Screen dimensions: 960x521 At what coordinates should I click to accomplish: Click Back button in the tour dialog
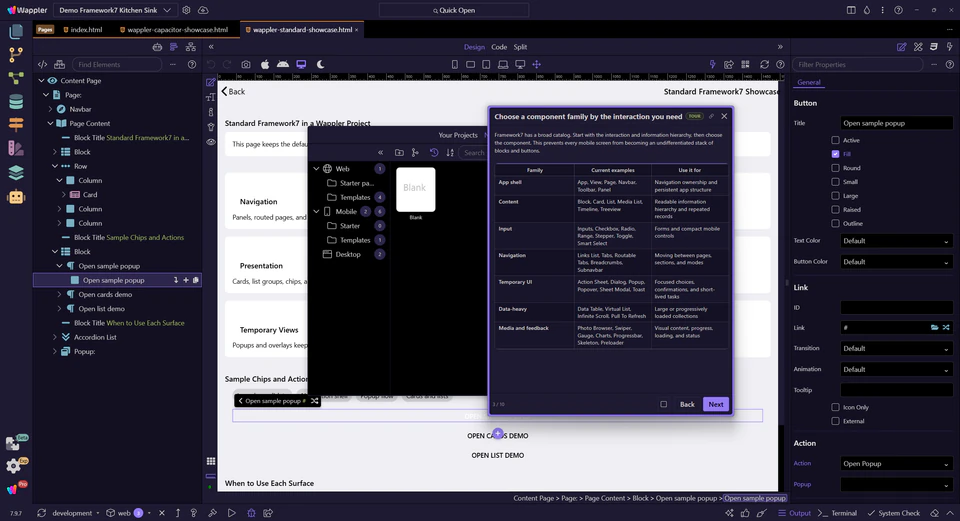tap(687, 404)
